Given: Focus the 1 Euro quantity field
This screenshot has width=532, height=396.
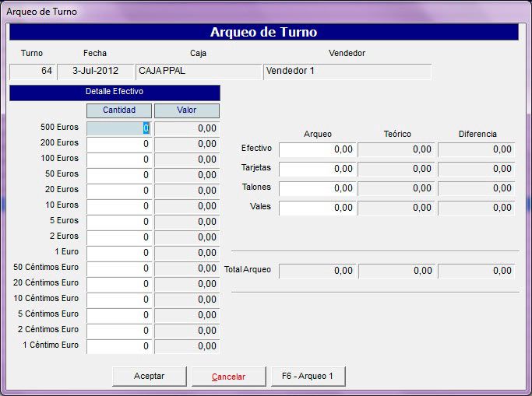Looking at the screenshot, I should pos(119,253).
